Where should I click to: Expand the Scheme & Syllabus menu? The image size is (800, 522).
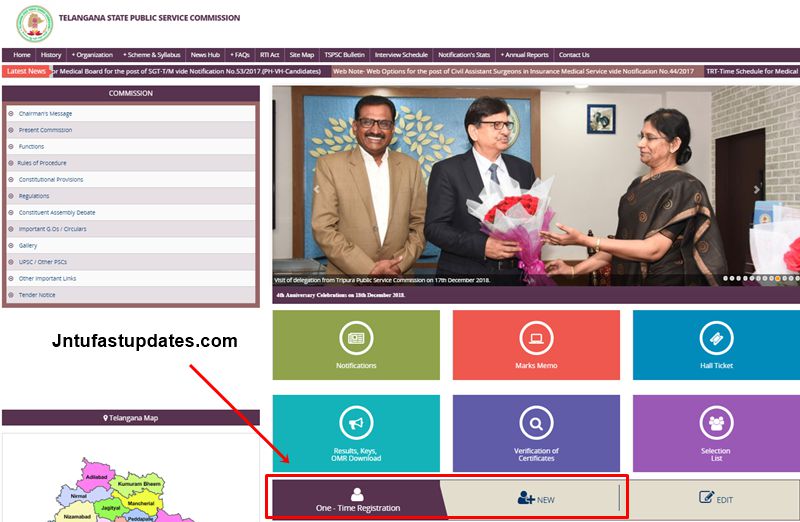pyautogui.click(x=152, y=55)
